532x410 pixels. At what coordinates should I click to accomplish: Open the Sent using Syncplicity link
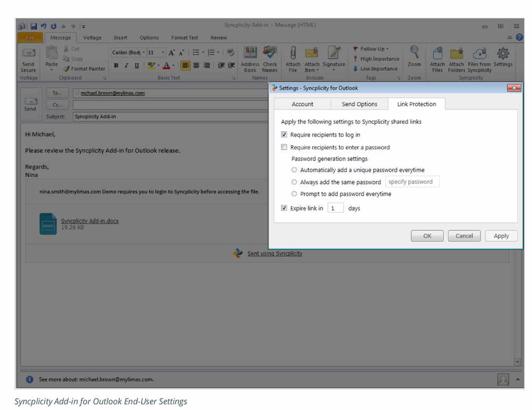(x=275, y=253)
